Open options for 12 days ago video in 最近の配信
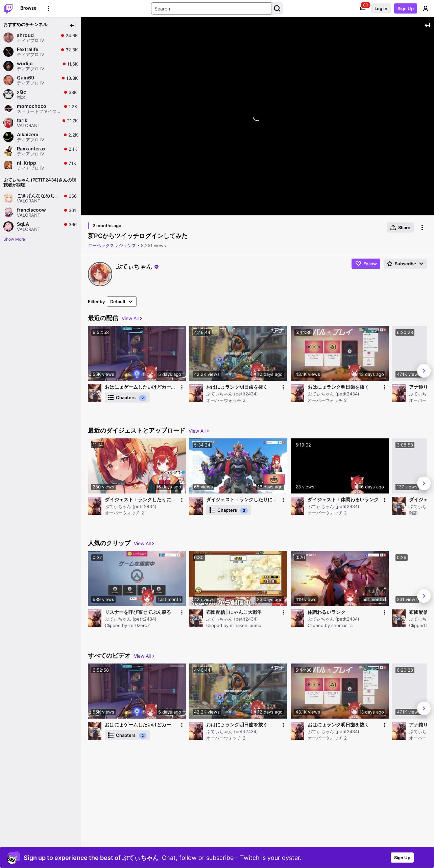 click(x=283, y=387)
